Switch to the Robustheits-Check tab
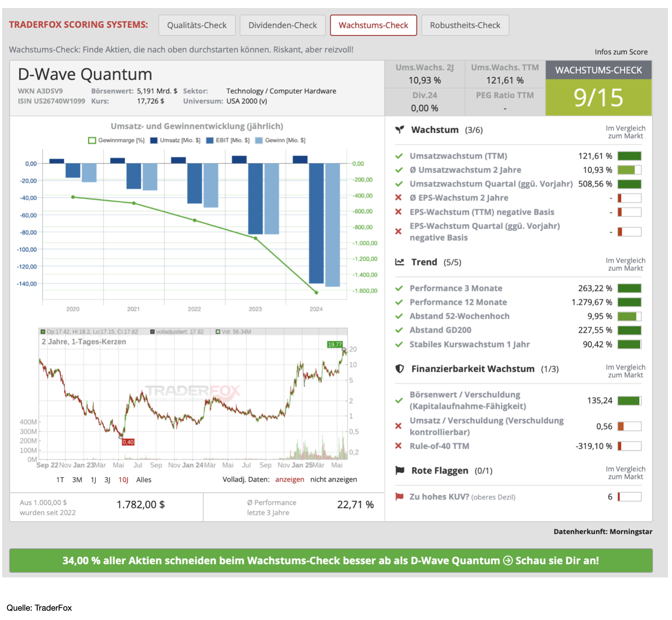The image size is (672, 620). point(465,25)
